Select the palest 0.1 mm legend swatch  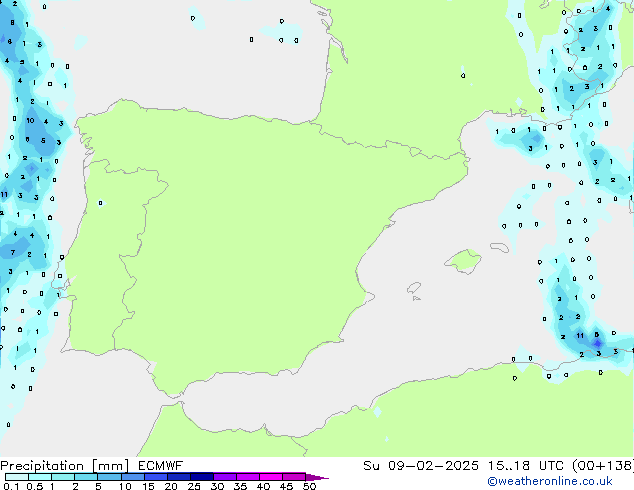[x=14, y=477]
